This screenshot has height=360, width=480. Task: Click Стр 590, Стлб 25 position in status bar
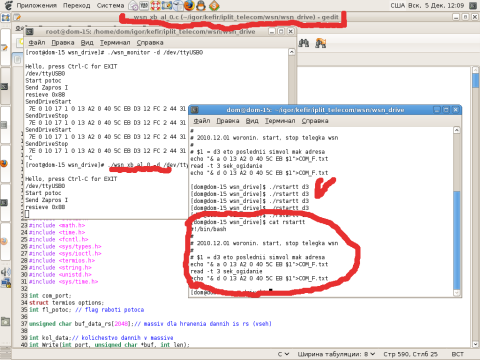coord(410,354)
